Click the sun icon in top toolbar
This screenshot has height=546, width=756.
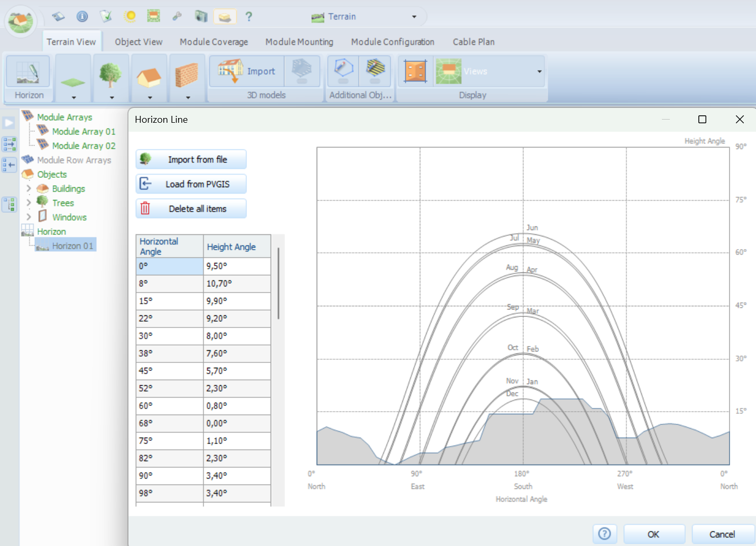(130, 16)
